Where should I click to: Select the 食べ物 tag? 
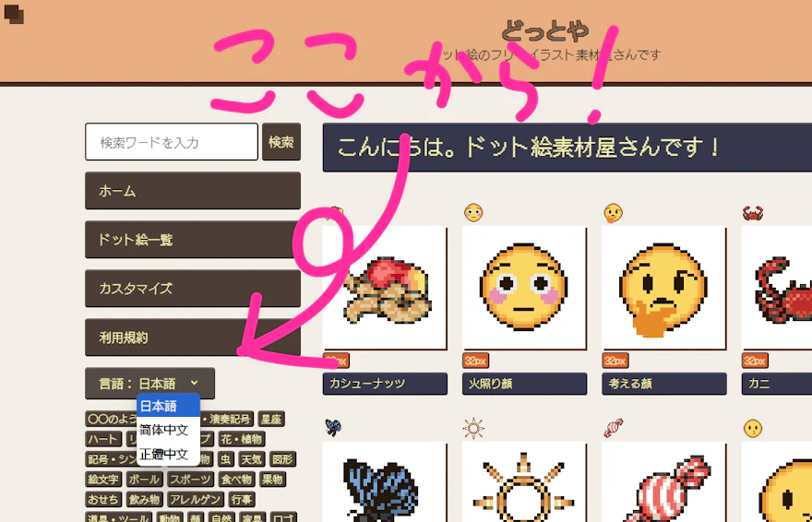[236, 480]
